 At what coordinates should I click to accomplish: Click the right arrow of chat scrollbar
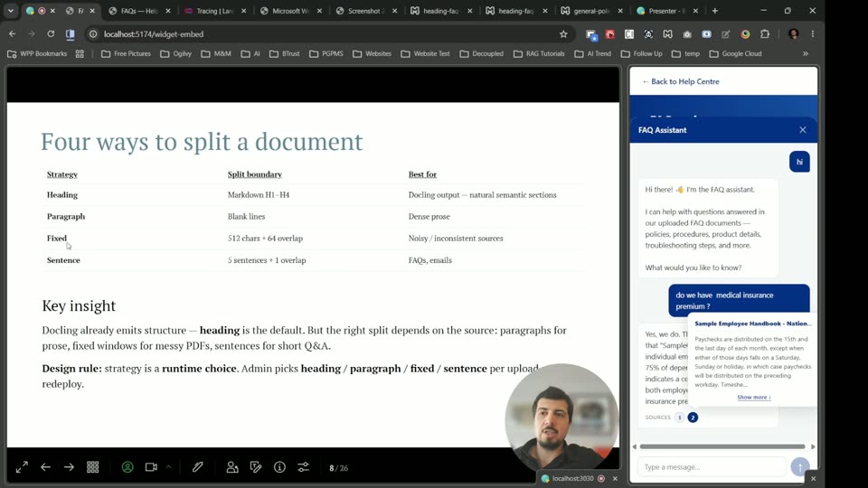[813, 446]
